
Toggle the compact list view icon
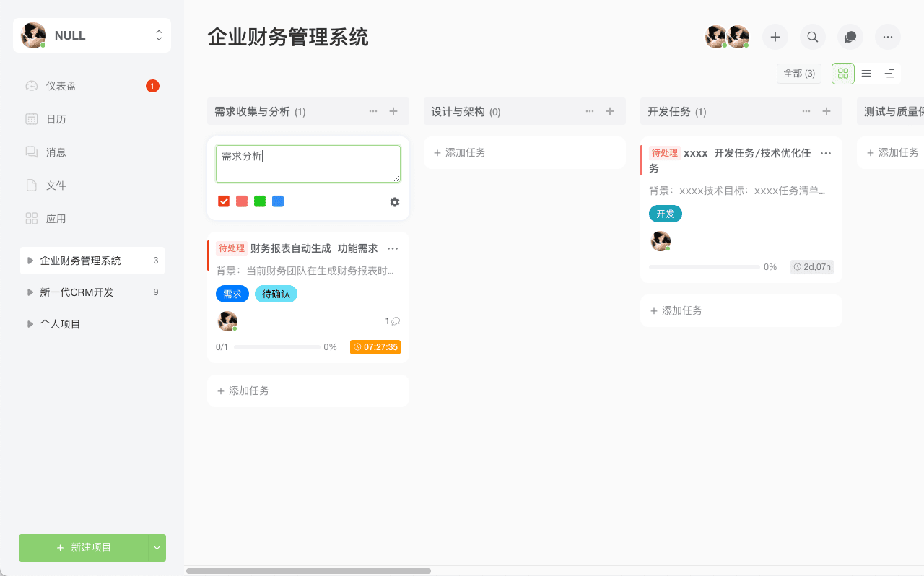pyautogui.click(x=889, y=73)
